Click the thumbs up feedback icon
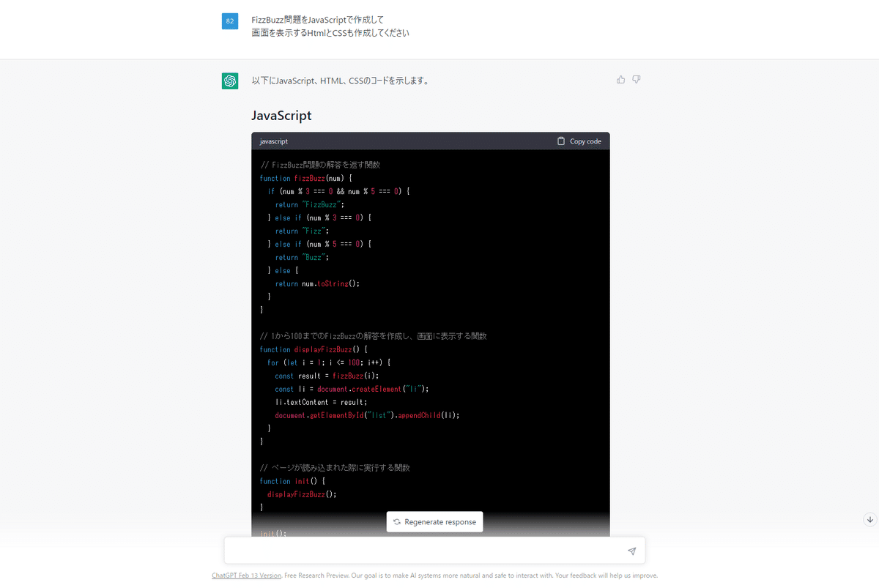Screen dimensions: 879x588 click(621, 79)
